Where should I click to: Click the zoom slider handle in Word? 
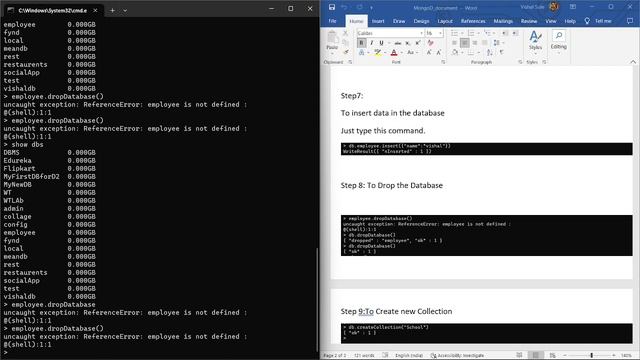tap(591, 356)
